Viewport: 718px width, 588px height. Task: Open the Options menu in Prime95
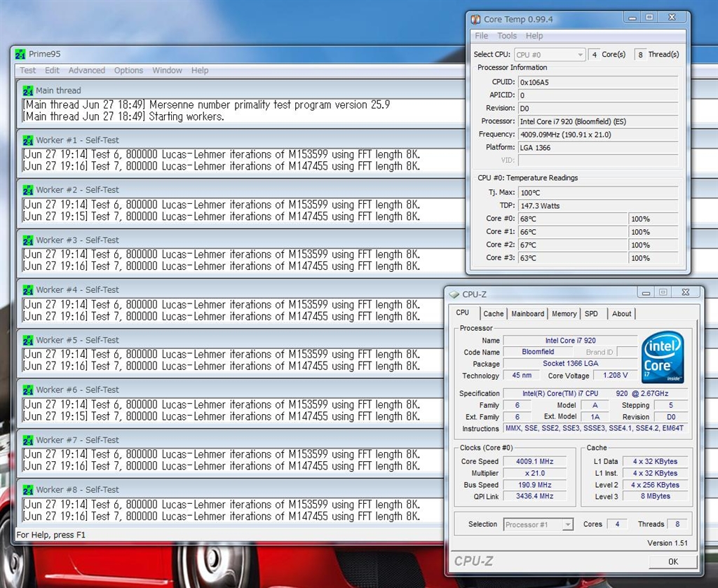coord(129,71)
